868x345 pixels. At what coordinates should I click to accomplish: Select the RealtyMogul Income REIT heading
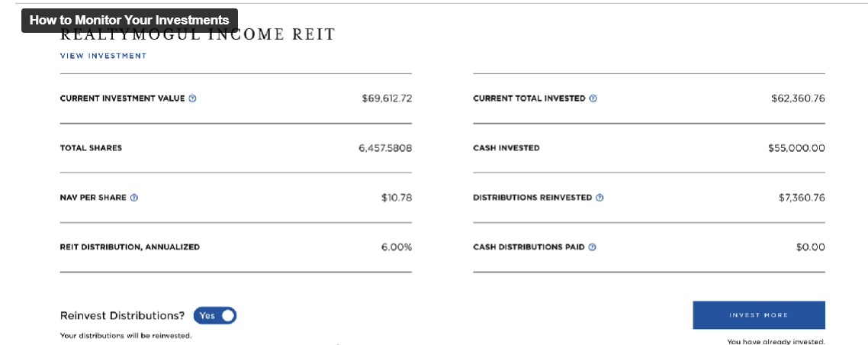(x=197, y=35)
